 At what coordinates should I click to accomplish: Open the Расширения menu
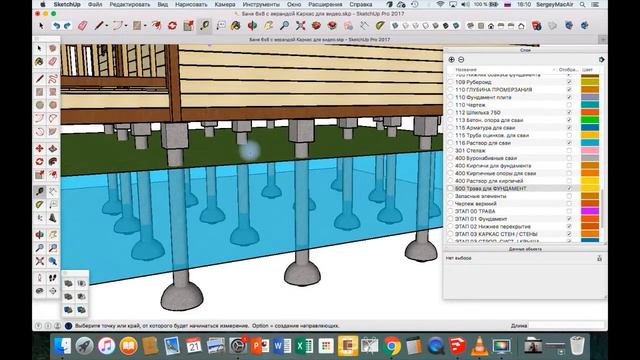click(x=325, y=4)
